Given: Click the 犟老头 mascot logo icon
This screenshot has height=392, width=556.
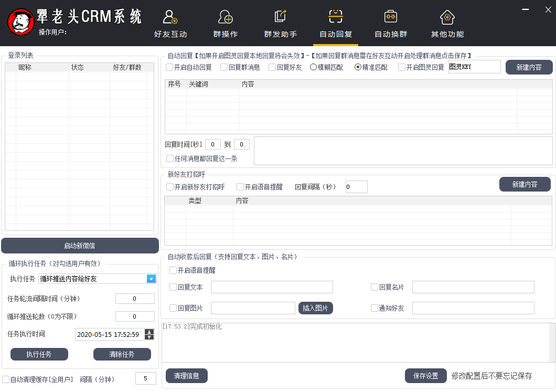Looking at the screenshot, I should (x=20, y=22).
